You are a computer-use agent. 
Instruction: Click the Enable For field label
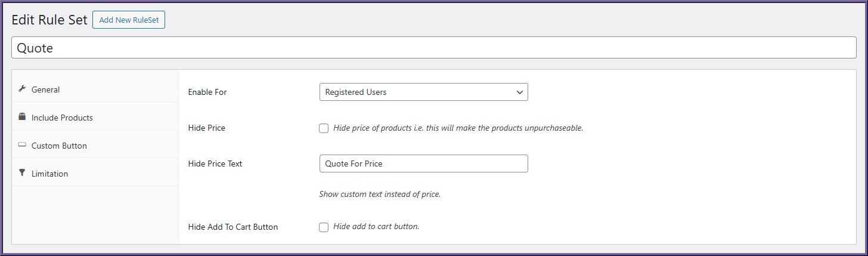(x=207, y=92)
